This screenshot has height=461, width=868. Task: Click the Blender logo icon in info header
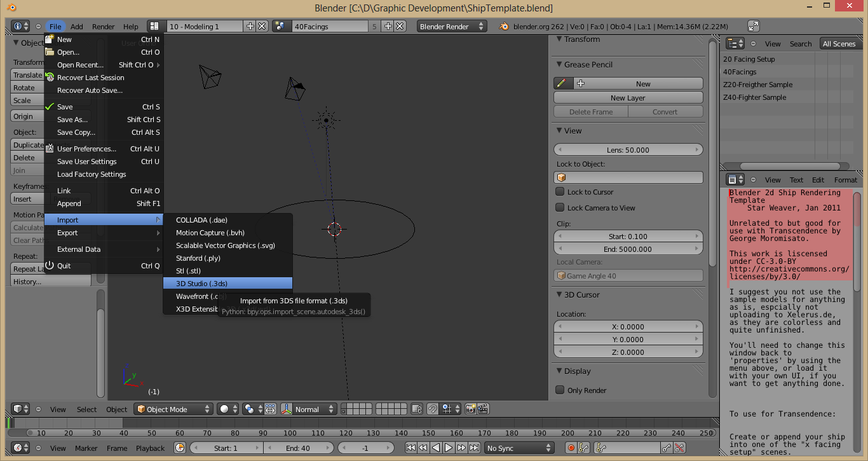click(505, 27)
